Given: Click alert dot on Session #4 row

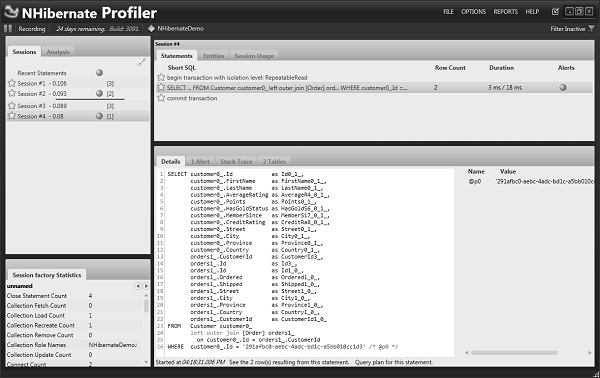Looking at the screenshot, I should 99,116.
